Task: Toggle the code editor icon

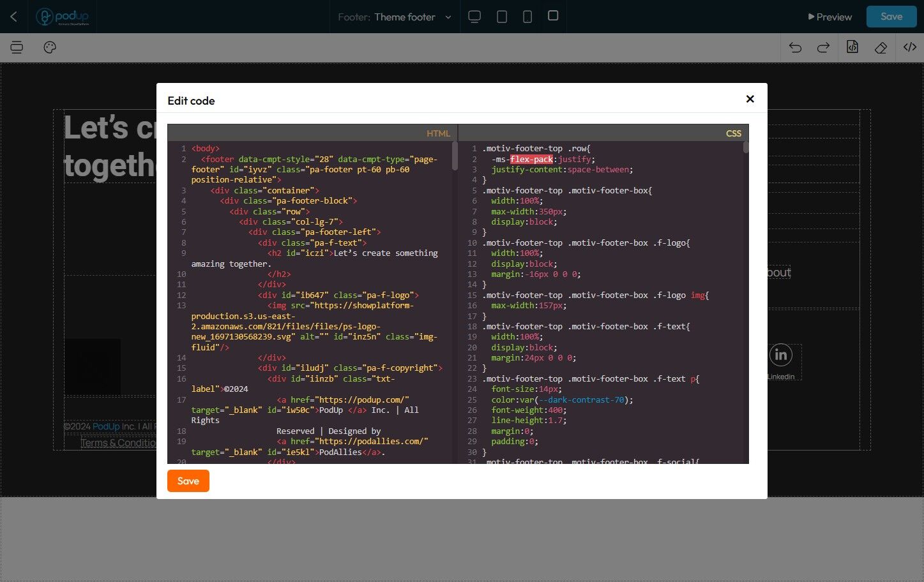Action: tap(910, 47)
